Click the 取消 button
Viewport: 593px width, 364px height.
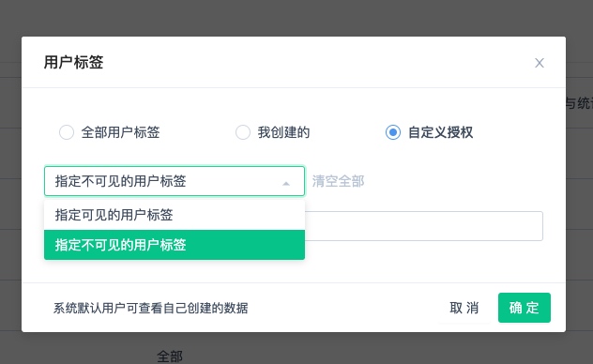[x=464, y=308]
